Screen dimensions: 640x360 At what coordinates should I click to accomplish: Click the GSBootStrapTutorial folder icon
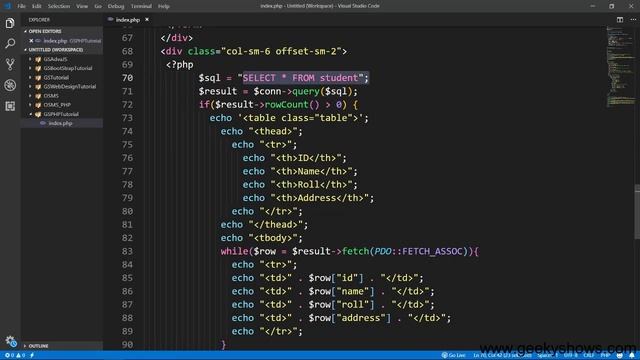pyautogui.click(x=38, y=68)
